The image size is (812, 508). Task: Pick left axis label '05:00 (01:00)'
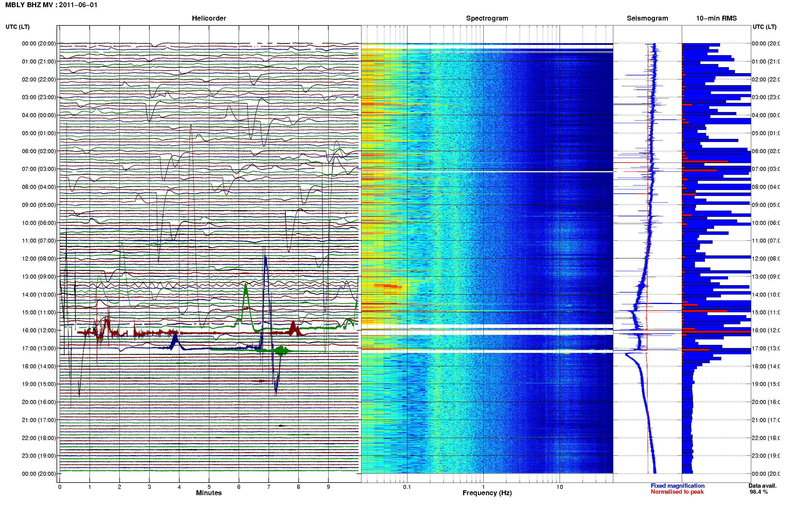coord(39,133)
